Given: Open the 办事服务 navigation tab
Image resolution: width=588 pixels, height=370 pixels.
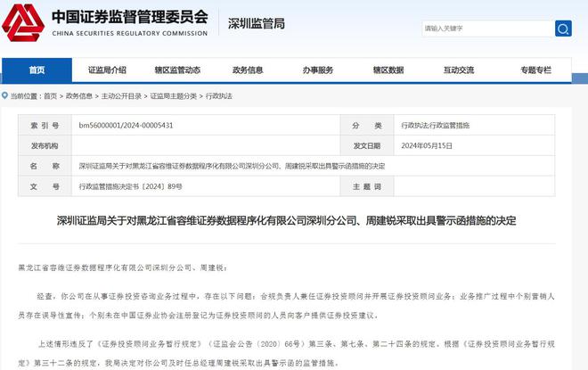Looking at the screenshot, I should pos(318,70).
